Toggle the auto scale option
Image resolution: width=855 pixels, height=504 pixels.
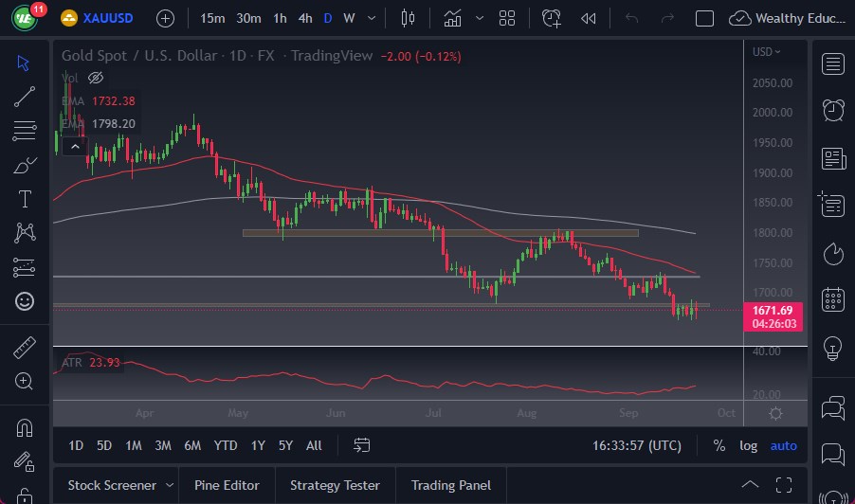[783, 445]
